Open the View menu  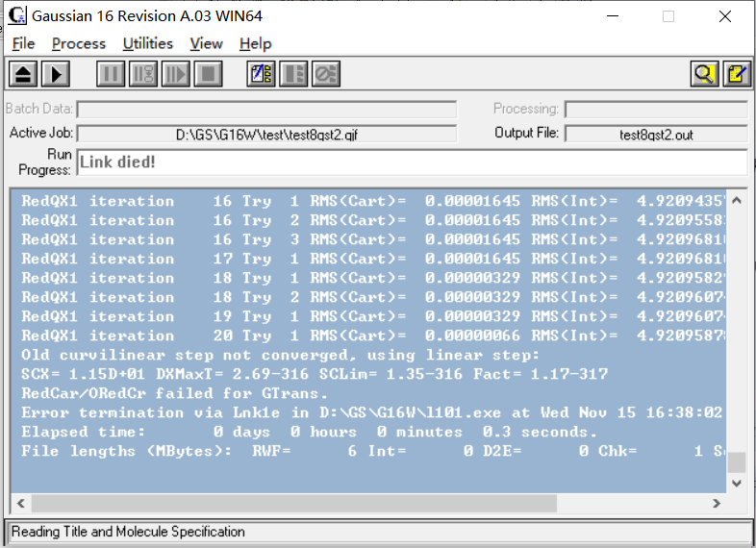click(206, 44)
